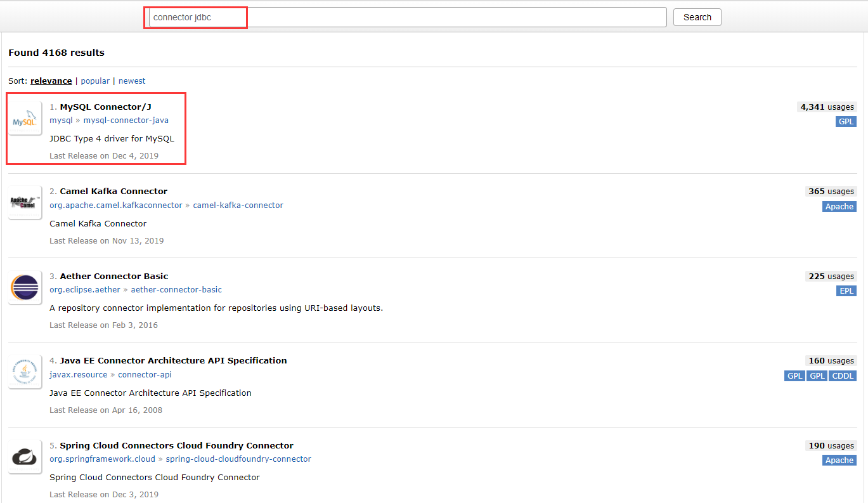The width and height of the screenshot is (868, 503).
Task: Open the org.apache.camel.kafkaconnector group link
Action: pyautogui.click(x=116, y=206)
